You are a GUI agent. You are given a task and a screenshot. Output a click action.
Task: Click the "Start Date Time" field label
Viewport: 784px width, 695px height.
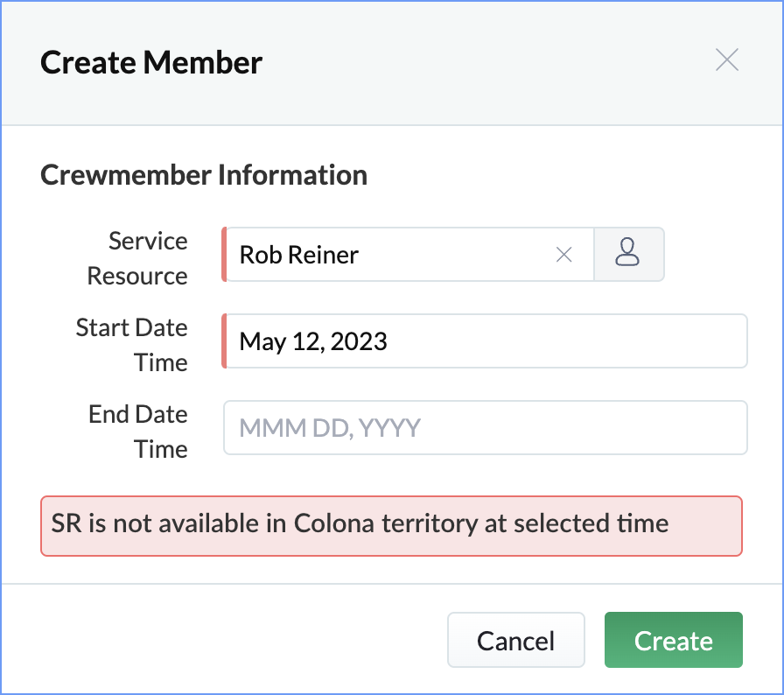132,345
